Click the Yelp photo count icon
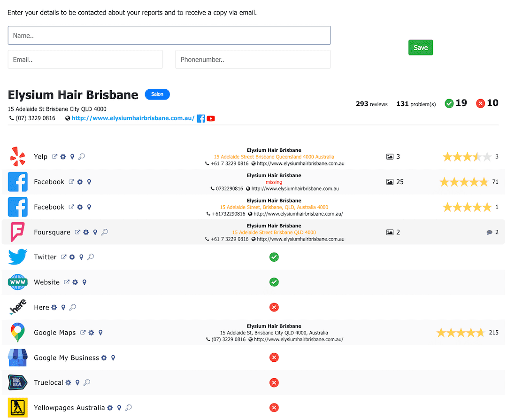The width and height of the screenshot is (507, 420). tap(390, 157)
